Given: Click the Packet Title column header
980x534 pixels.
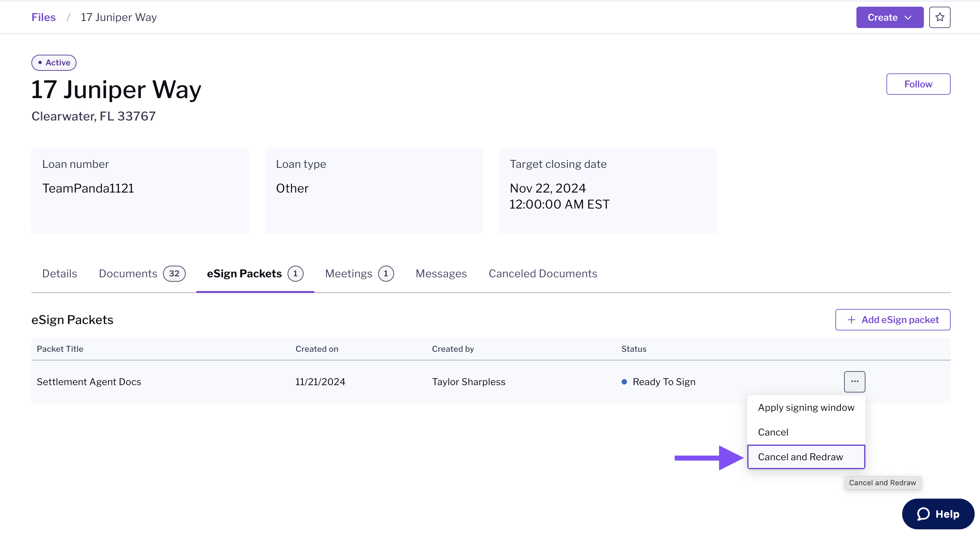Looking at the screenshot, I should (x=60, y=348).
